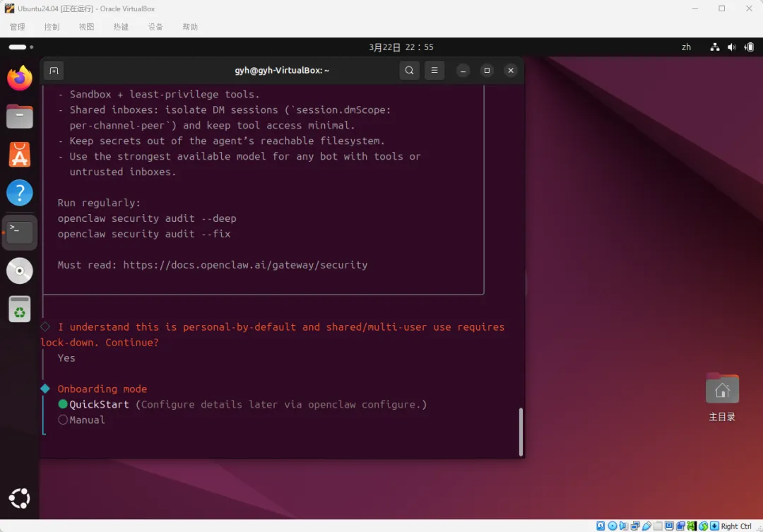Viewport: 763px width, 532px height.
Task: Open the terminal hamburger menu
Action: point(434,71)
